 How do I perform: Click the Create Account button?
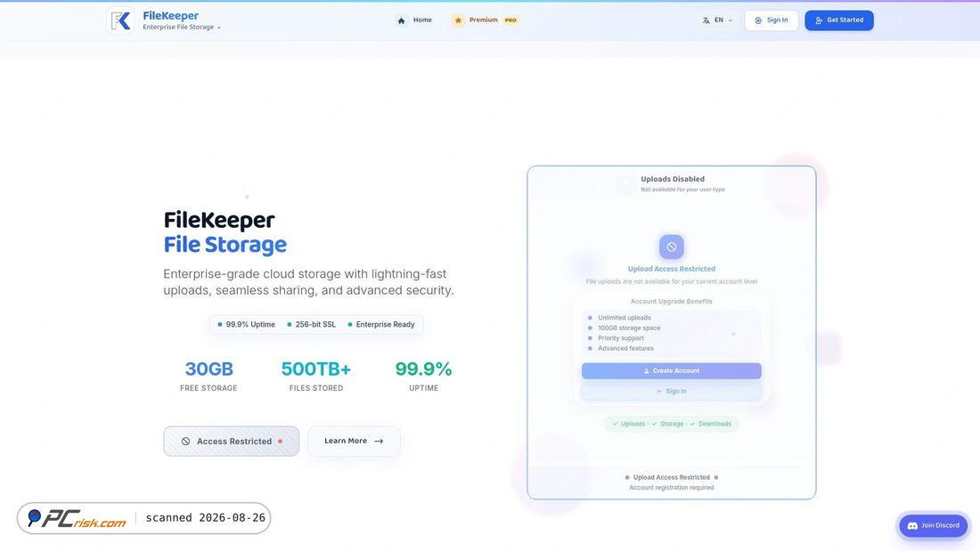point(671,370)
